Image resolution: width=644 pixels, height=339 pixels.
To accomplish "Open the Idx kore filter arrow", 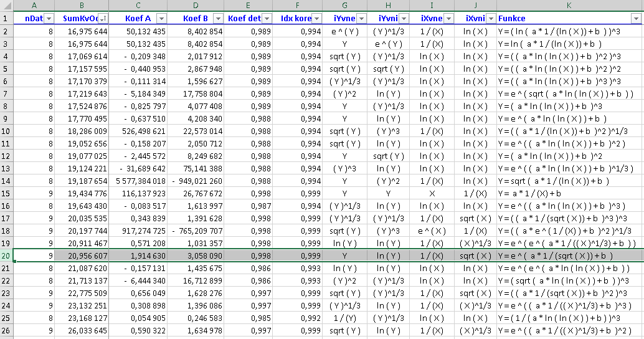I will point(317,19).
